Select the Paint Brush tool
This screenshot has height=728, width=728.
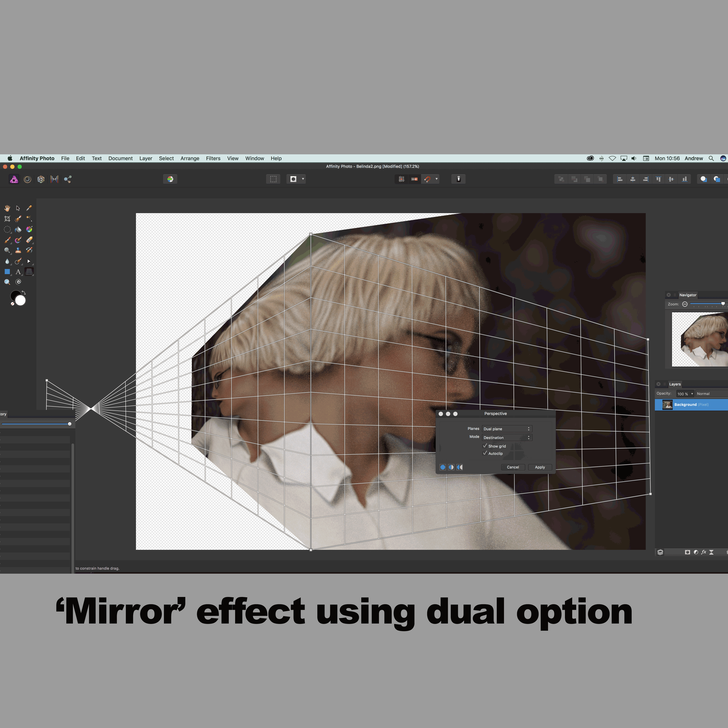7,240
